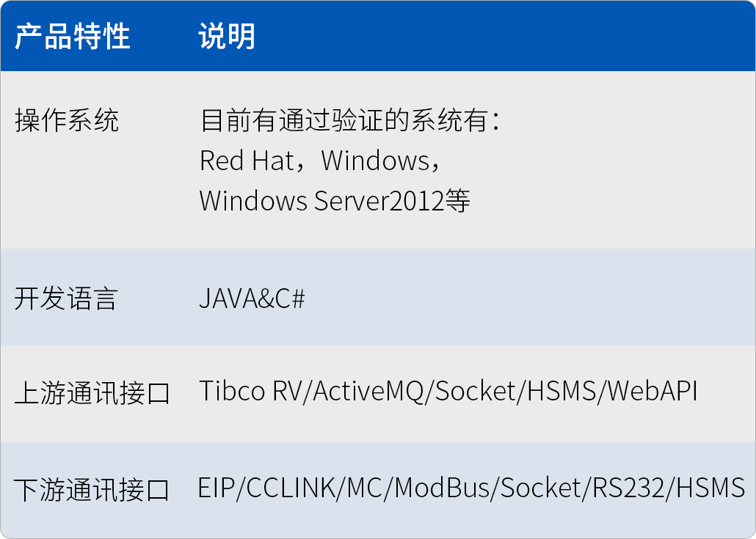This screenshot has height=539, width=756.
Task: Click the 说明 column header
Action: (227, 36)
